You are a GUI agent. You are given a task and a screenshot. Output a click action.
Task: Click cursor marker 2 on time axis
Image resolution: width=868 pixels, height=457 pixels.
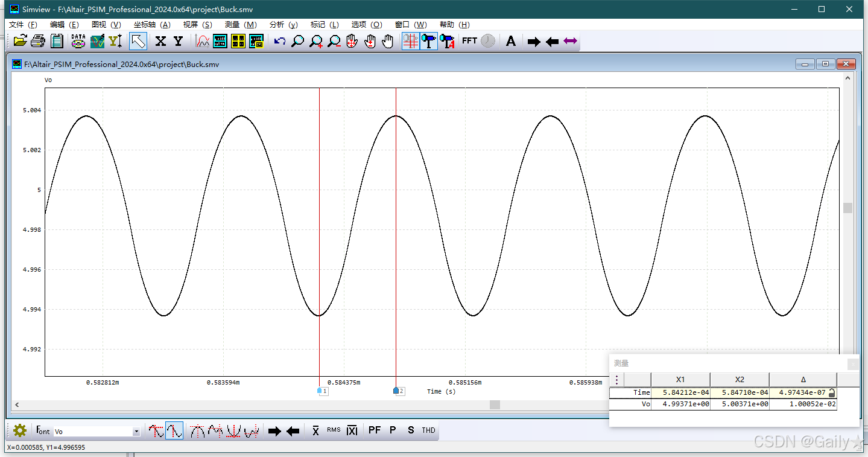(399, 391)
